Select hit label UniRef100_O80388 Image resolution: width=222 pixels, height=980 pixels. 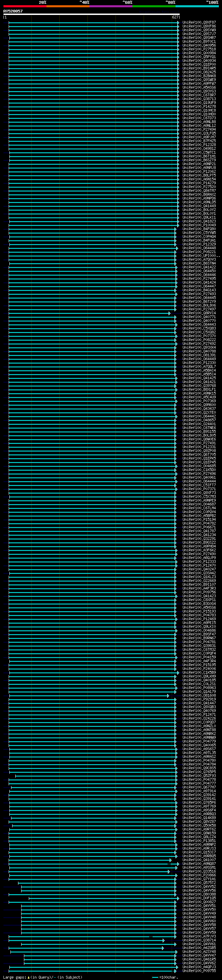coord(199,894)
